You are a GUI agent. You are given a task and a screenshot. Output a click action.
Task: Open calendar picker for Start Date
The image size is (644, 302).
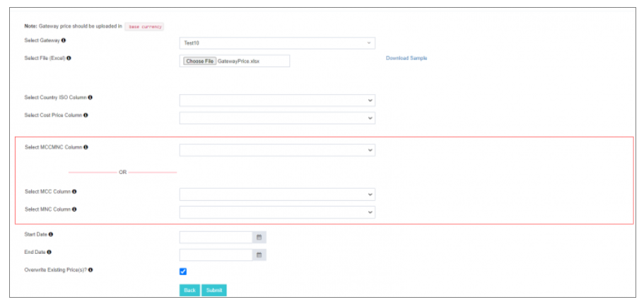point(259,238)
